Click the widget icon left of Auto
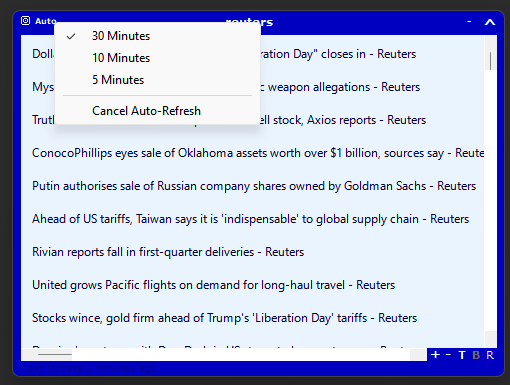Image resolution: width=510 pixels, height=385 pixels. [25, 21]
